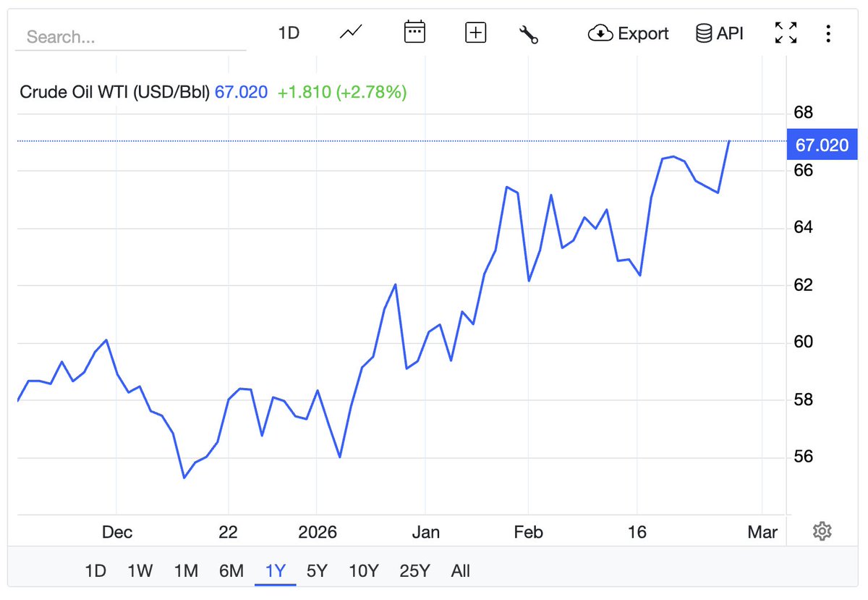Open the line chart type selector
The width and height of the screenshot is (868, 600).
click(352, 33)
